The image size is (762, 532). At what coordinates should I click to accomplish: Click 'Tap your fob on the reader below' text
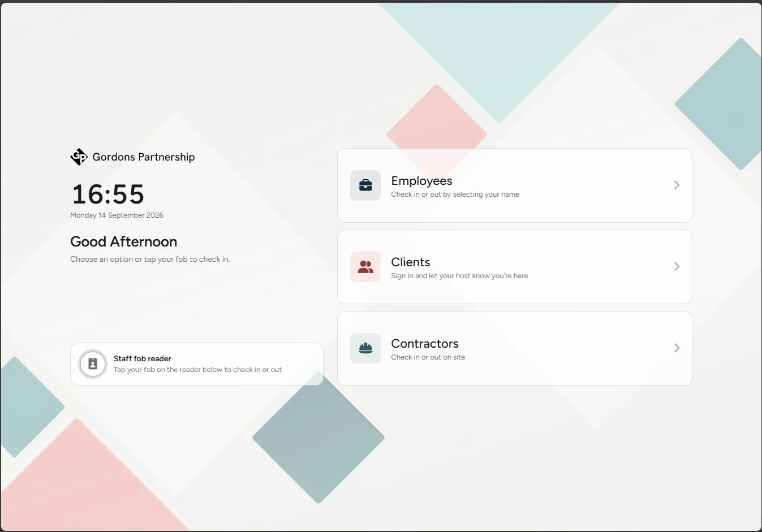[x=197, y=370]
